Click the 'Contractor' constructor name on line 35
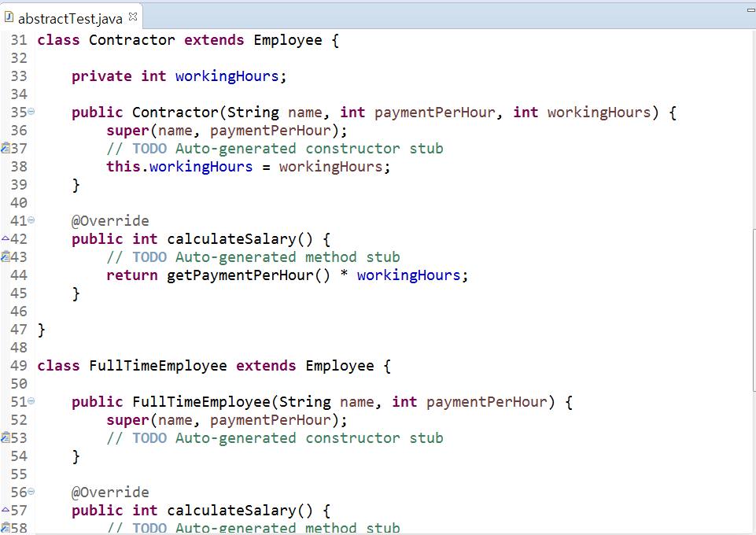 (175, 113)
